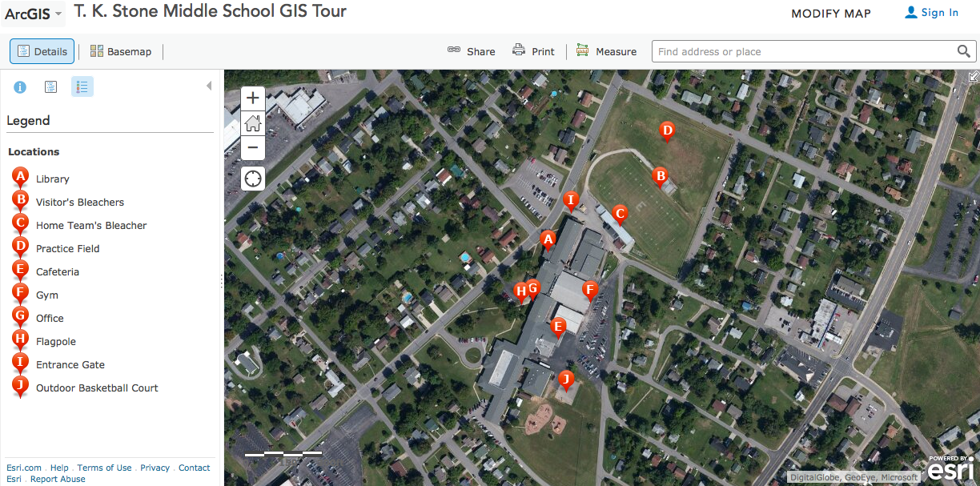Toggle the Details panel button
This screenshot has height=486, width=980.
(42, 51)
